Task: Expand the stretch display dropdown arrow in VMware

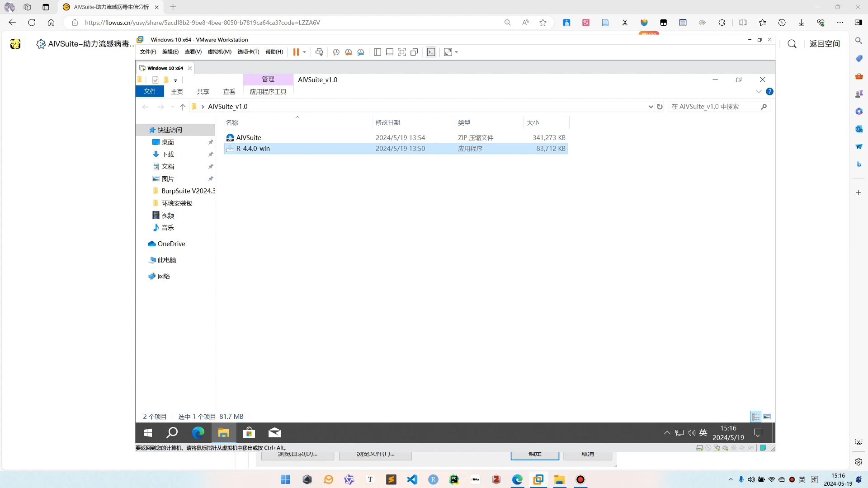Action: [457, 52]
